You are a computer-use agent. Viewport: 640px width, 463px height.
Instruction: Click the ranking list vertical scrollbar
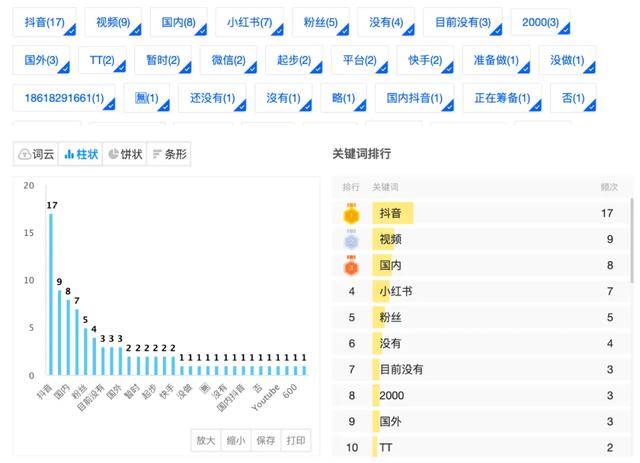(632, 240)
